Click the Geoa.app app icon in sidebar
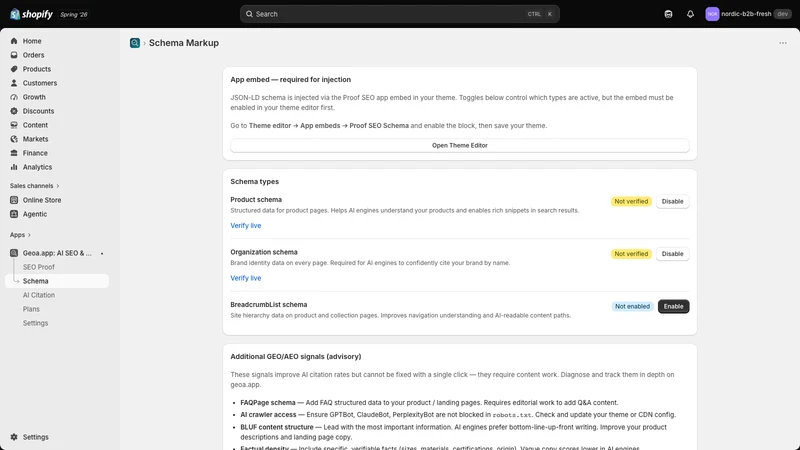Screen dimensions: 800x450 click(14, 253)
